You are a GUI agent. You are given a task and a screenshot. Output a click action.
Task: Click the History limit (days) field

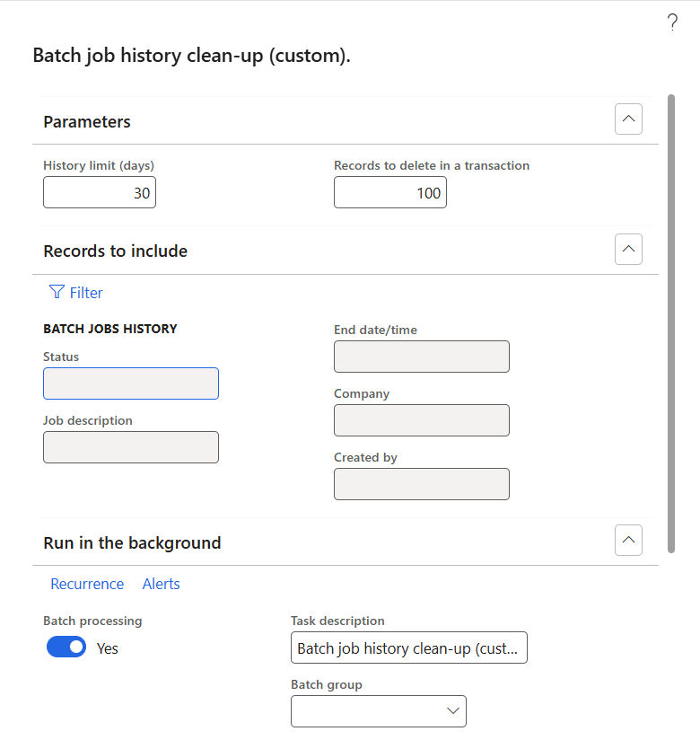point(100,192)
